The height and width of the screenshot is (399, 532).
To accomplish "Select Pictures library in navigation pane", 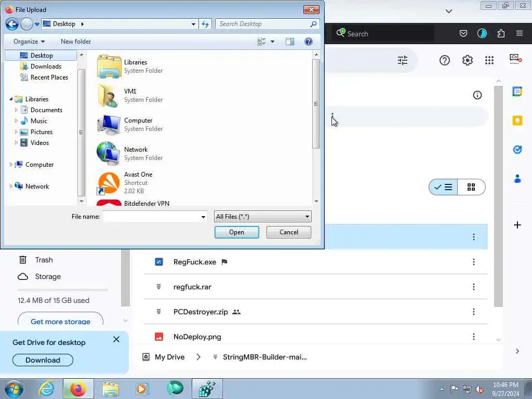I will point(42,131).
